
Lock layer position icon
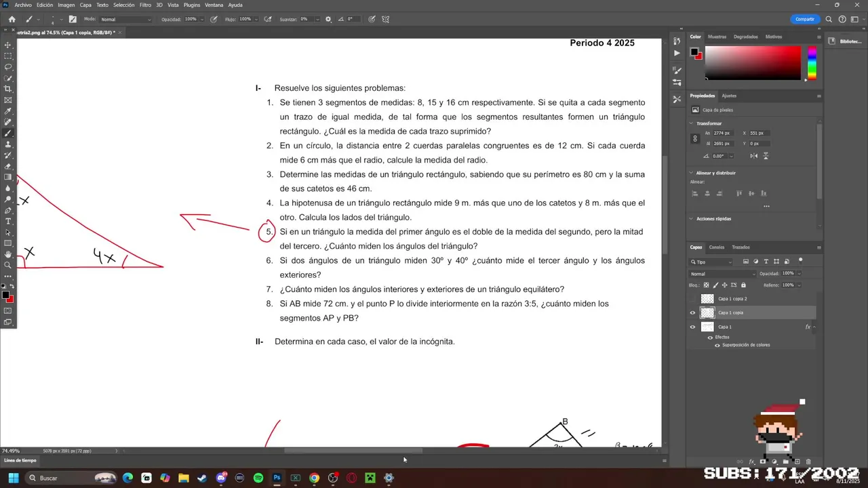(725, 285)
